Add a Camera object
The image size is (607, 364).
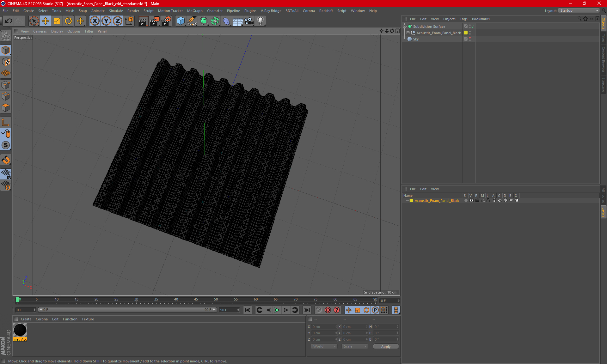249,21
